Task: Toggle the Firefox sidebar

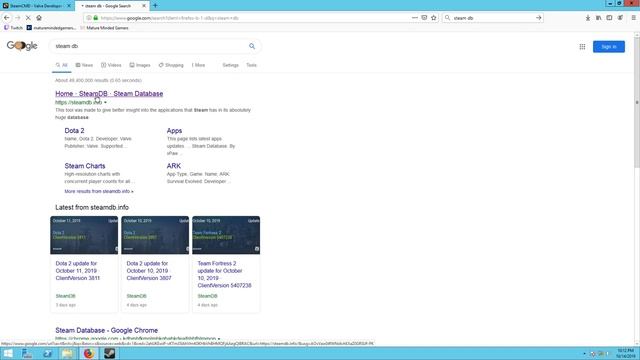Action: 609,18
